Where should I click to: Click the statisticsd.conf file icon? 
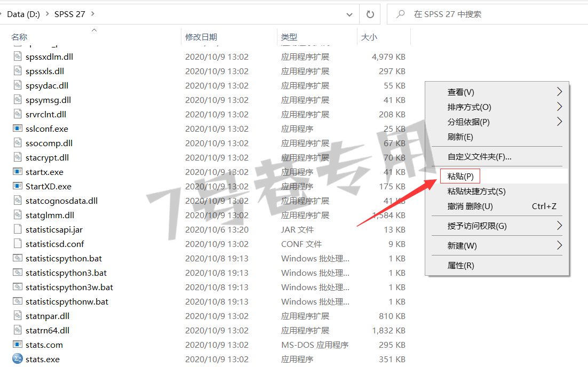point(18,244)
